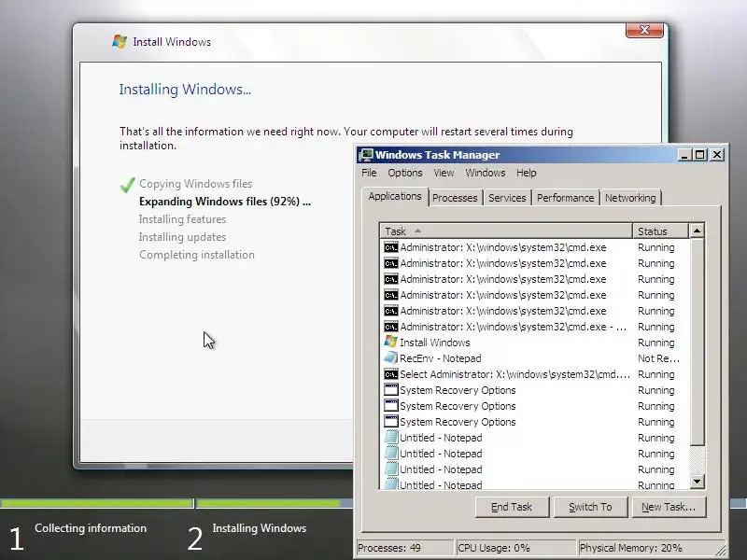Click the Install Windows title bar text

click(172, 42)
